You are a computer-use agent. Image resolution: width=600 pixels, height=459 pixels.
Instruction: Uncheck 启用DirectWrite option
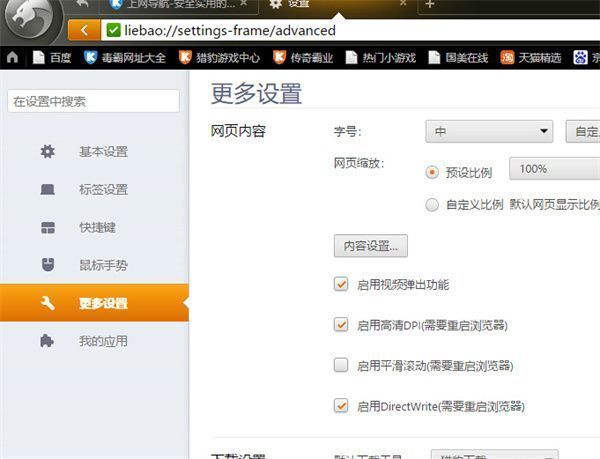341,406
